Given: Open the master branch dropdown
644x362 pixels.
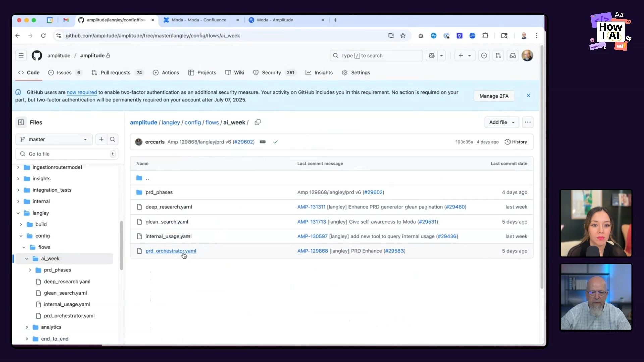Looking at the screenshot, I should pos(54,139).
